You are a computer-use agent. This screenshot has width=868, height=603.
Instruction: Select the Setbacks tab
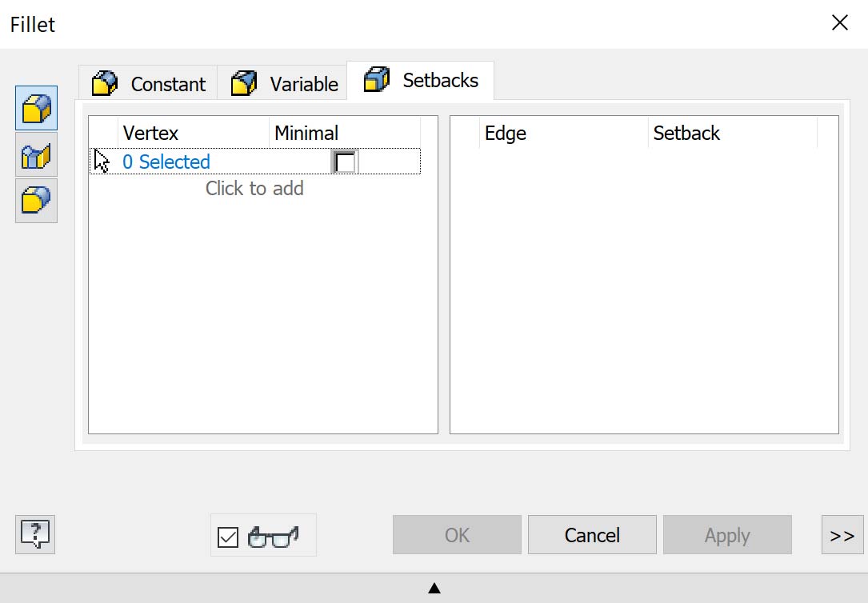421,81
